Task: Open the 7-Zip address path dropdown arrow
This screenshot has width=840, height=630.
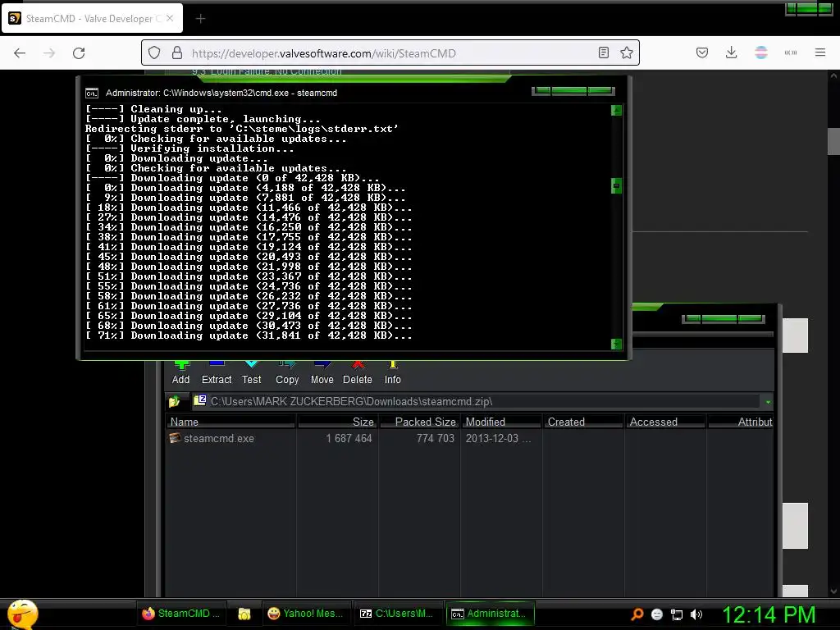Action: pos(768,402)
